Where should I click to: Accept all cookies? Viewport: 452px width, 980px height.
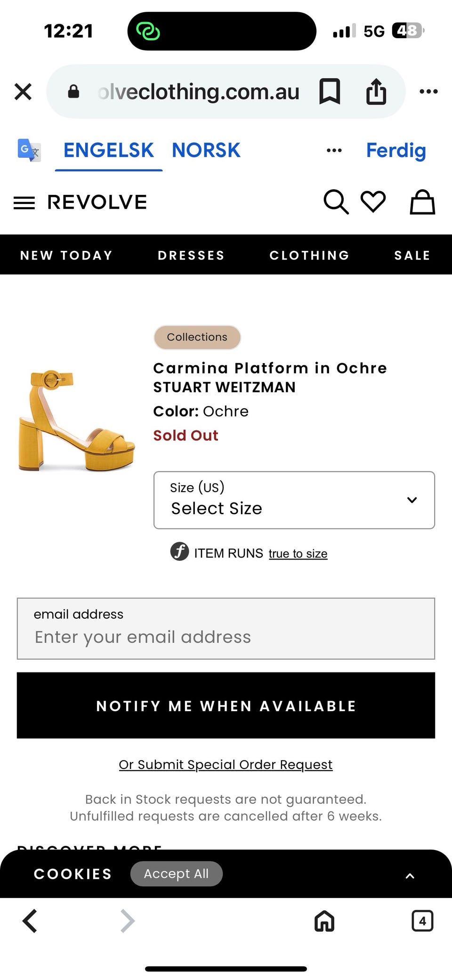tap(176, 874)
